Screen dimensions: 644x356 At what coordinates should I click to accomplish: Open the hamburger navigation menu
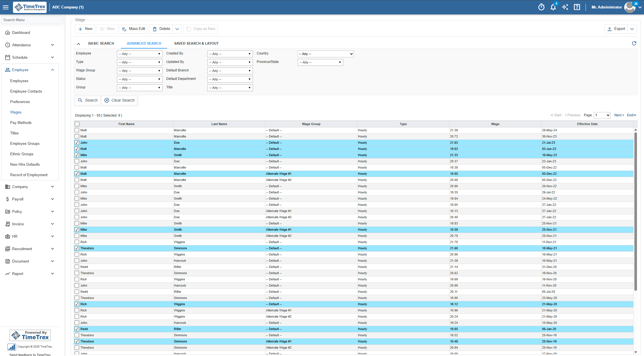[x=6, y=7]
